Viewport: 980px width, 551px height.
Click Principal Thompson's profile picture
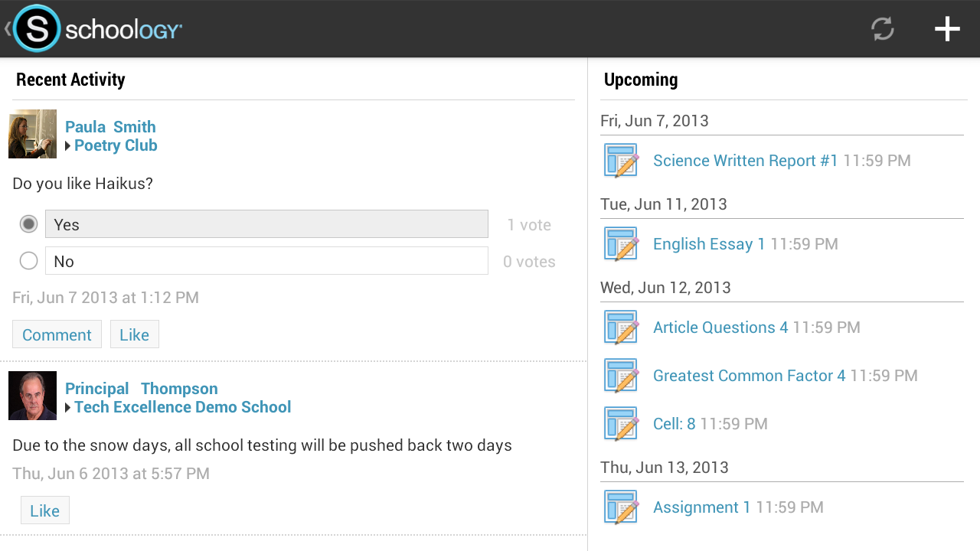tap(32, 396)
